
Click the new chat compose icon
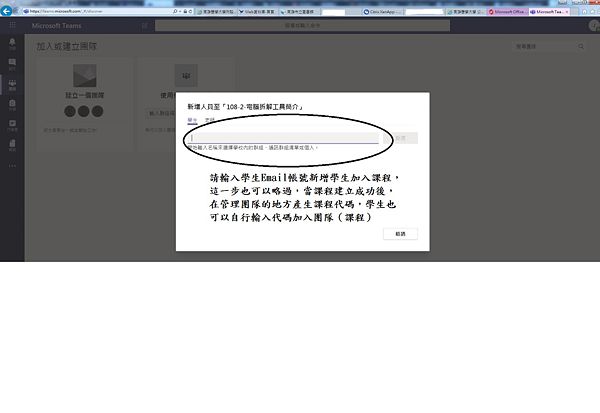click(x=145, y=23)
